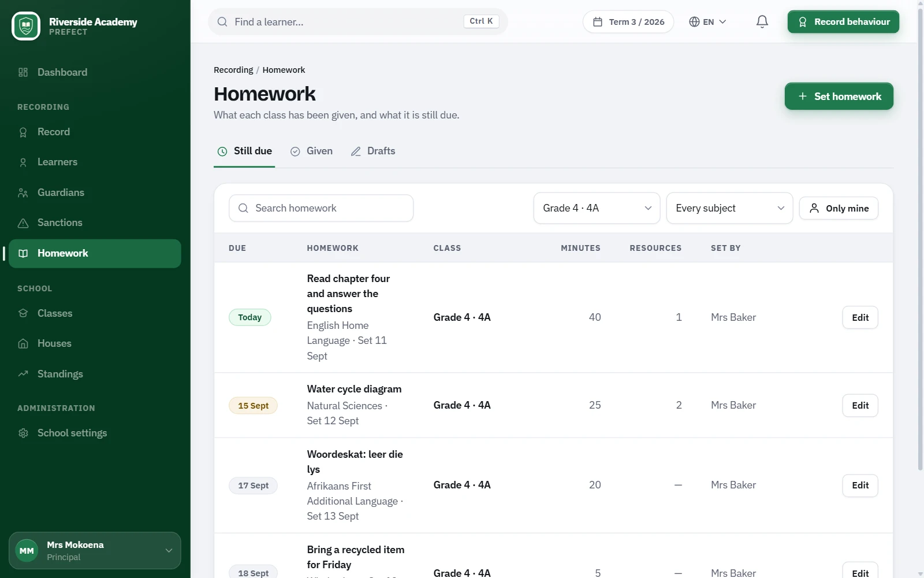Click the Riverside Academy shield logo
This screenshot has width=924, height=578.
26,26
